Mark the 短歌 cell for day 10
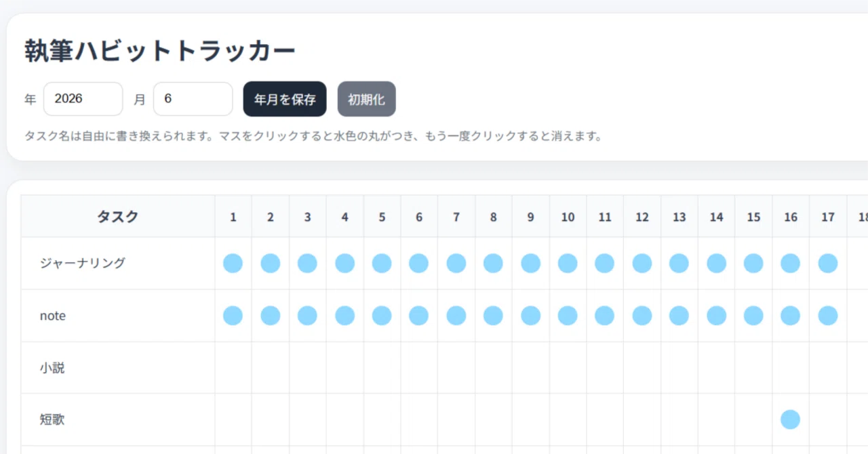 point(568,419)
